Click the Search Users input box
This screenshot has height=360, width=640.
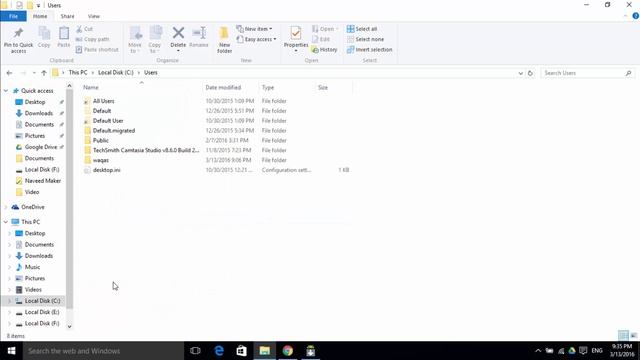pos(588,73)
